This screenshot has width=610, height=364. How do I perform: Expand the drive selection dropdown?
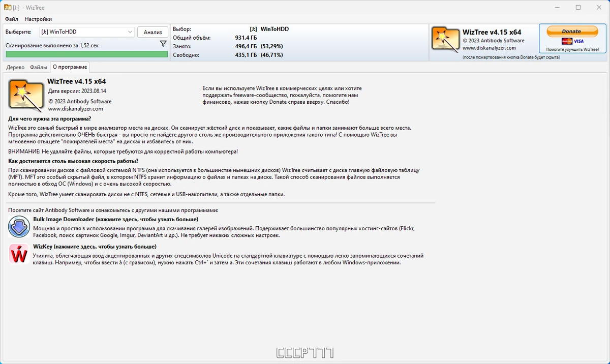130,32
